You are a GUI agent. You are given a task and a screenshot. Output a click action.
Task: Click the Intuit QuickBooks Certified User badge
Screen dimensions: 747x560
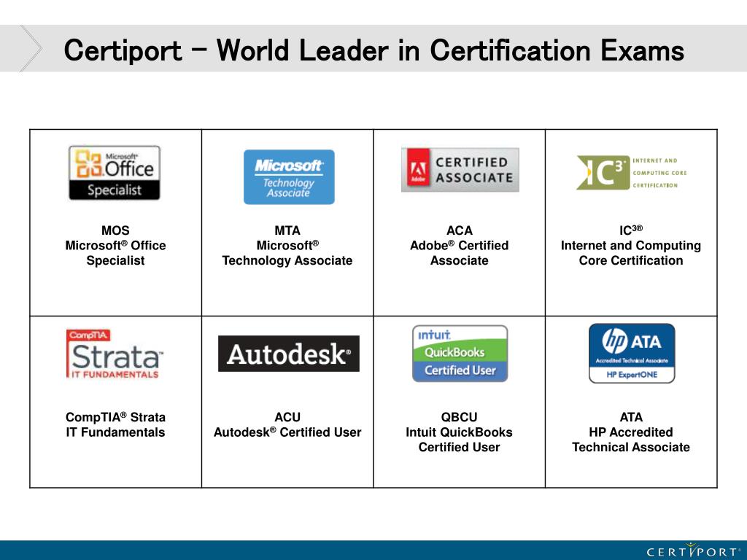pos(460,354)
